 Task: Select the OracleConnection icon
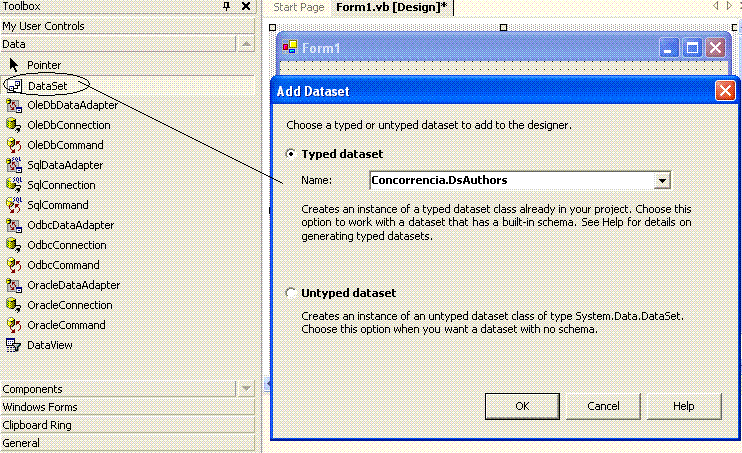pos(14,305)
